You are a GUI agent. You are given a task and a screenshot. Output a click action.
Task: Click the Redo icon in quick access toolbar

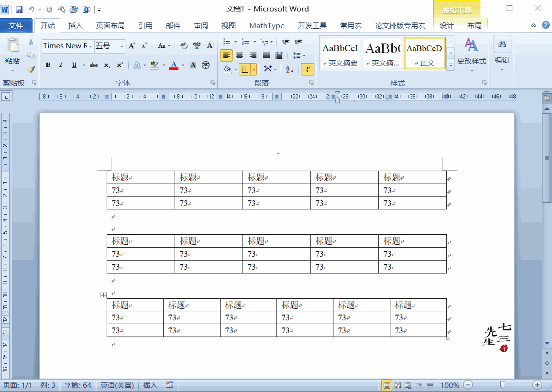pyautogui.click(x=49, y=10)
